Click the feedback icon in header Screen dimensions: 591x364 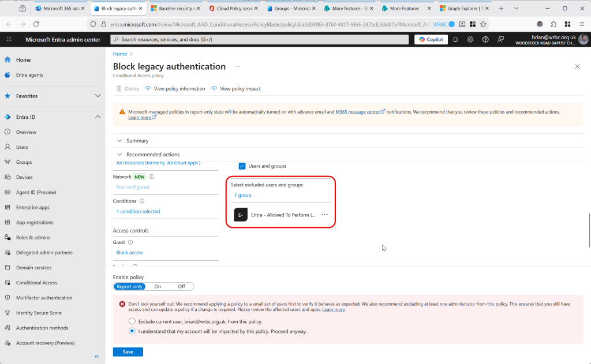[x=500, y=39]
